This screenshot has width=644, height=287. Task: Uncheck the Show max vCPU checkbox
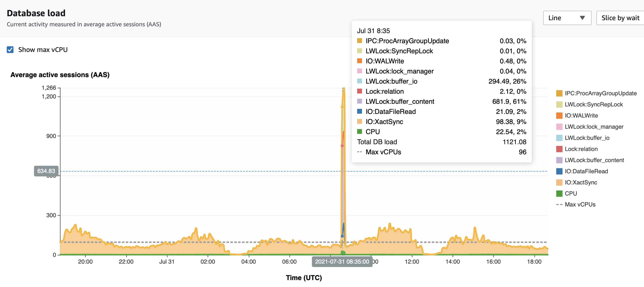coord(10,50)
